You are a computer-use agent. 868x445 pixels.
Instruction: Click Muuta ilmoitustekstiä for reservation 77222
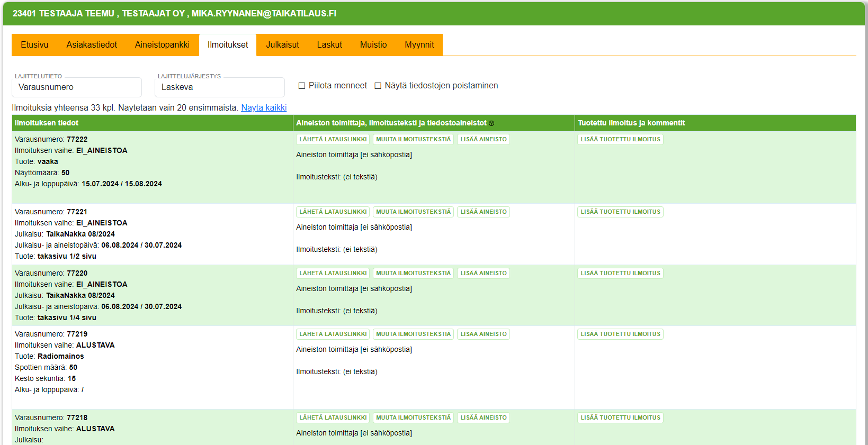(x=414, y=139)
